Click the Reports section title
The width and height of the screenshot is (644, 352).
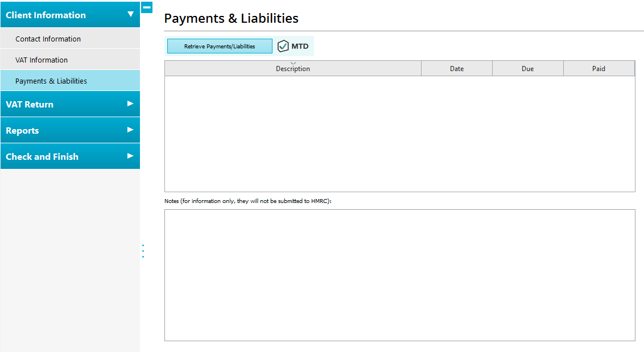(23, 130)
